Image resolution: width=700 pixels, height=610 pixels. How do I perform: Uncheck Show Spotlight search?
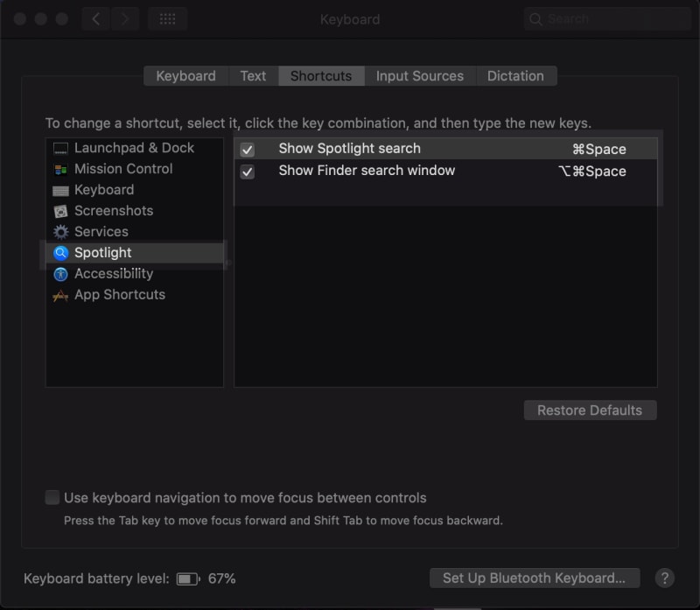pyautogui.click(x=248, y=149)
